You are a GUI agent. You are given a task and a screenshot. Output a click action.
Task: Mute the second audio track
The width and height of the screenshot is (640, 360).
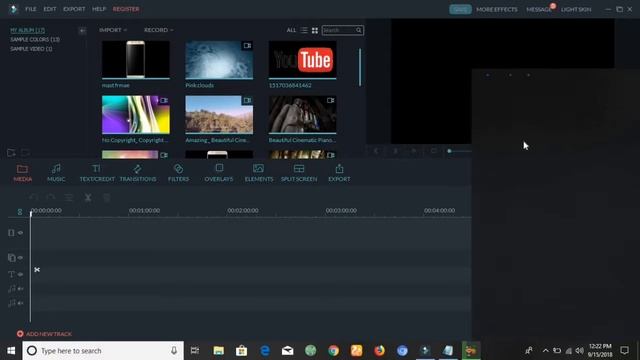[x=20, y=303]
